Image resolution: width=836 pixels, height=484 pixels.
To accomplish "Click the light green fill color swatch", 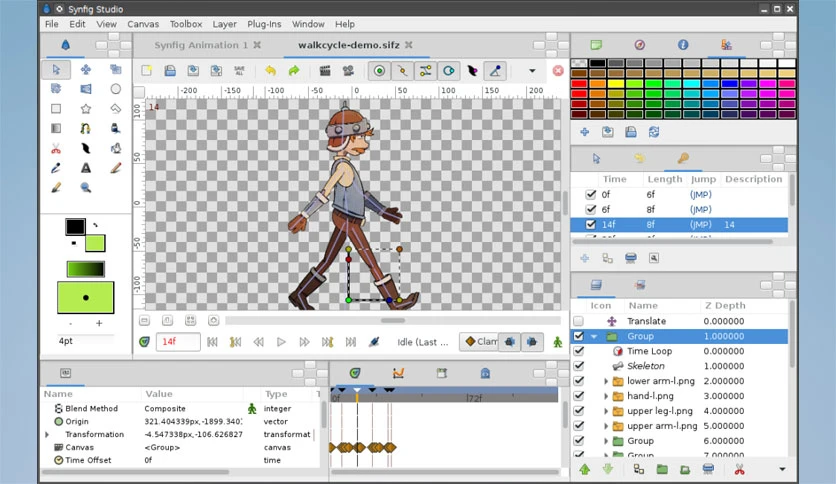I will point(95,243).
